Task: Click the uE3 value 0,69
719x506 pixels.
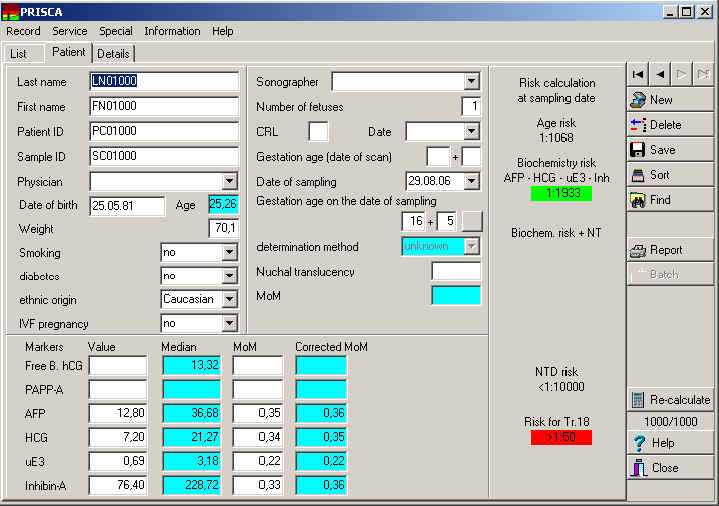Action: coord(118,461)
